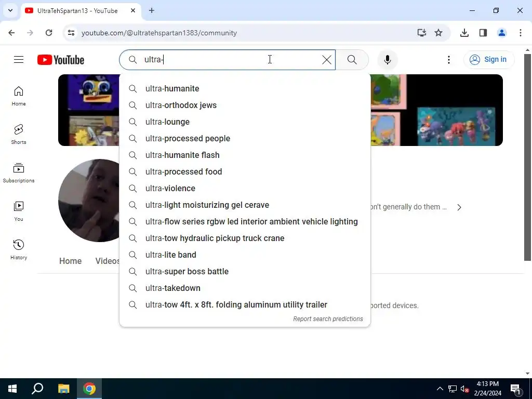The width and height of the screenshot is (532, 399).
Task: Start voice search with the microphone
Action: coord(387,60)
